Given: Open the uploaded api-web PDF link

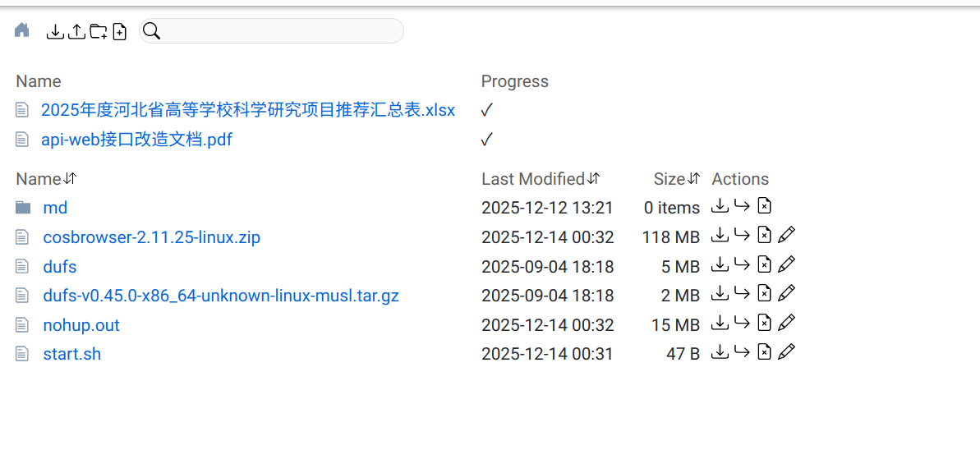Looking at the screenshot, I should click(x=136, y=140).
